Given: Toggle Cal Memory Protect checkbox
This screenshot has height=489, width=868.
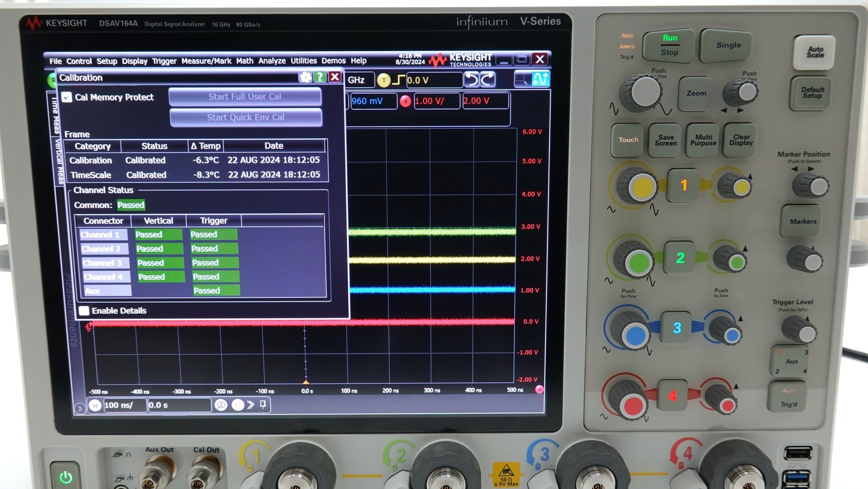Looking at the screenshot, I should (67, 97).
